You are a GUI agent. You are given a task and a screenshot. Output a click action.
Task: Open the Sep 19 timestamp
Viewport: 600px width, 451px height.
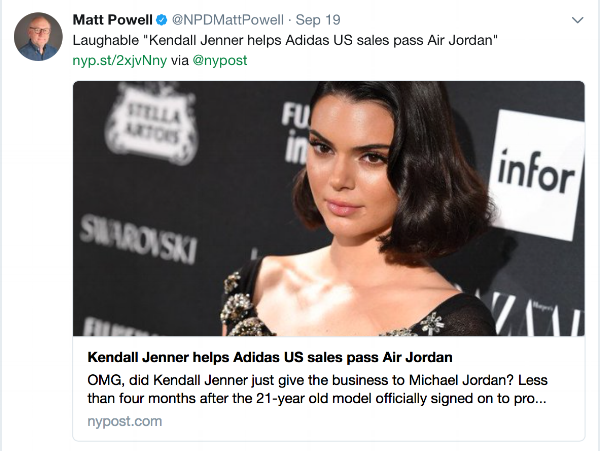coord(318,20)
